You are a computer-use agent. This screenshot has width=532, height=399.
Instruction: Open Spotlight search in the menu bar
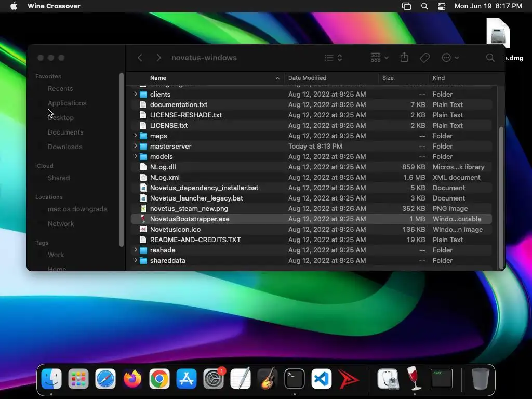[x=424, y=6]
